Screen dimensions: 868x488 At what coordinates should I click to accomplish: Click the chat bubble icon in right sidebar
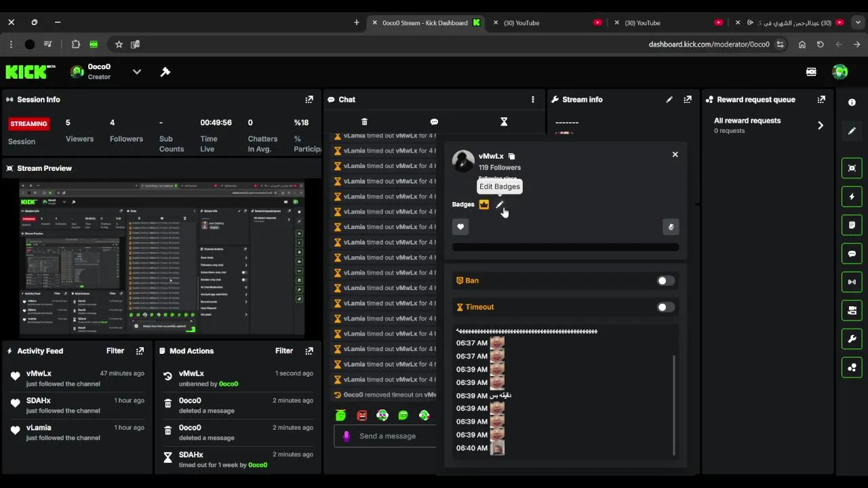(852, 253)
